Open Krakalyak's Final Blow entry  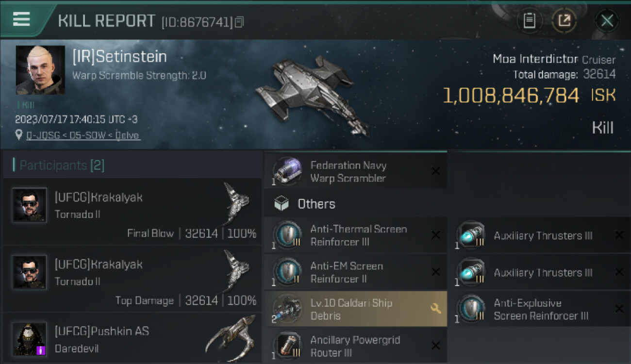coord(132,212)
